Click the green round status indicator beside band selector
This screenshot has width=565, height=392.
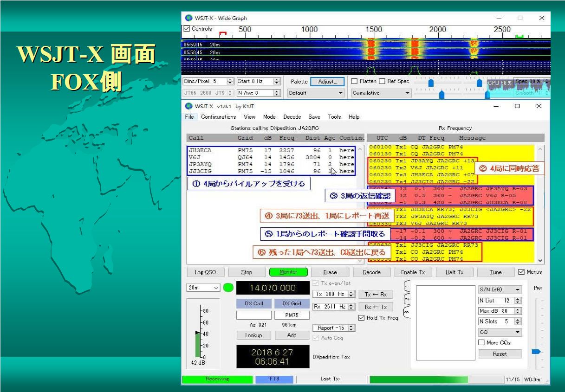coord(228,288)
